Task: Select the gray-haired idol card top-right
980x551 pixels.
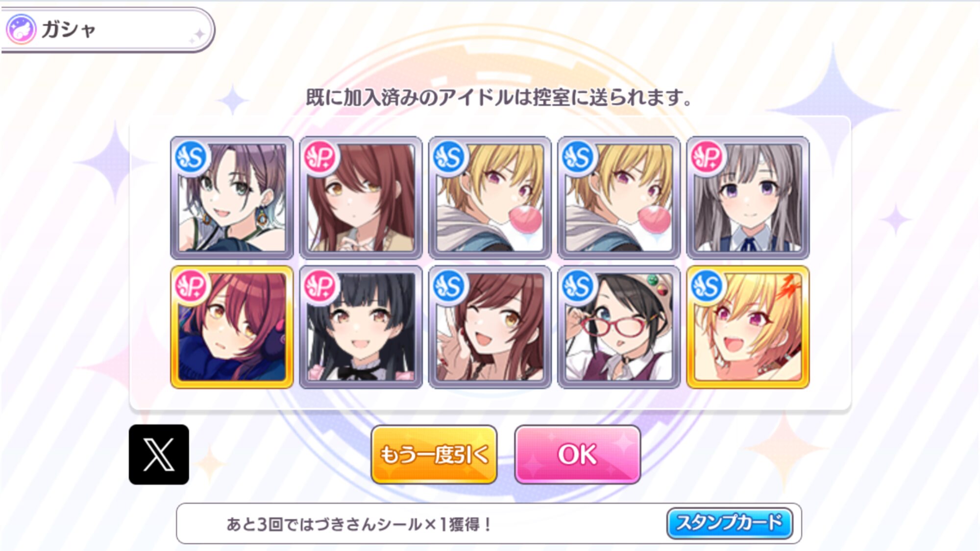Action: 748,198
